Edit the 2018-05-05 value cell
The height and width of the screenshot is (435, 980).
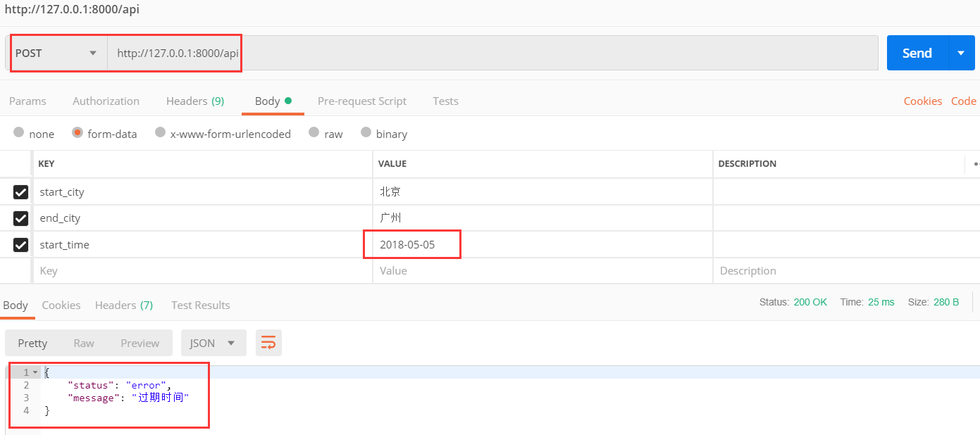[542, 245]
